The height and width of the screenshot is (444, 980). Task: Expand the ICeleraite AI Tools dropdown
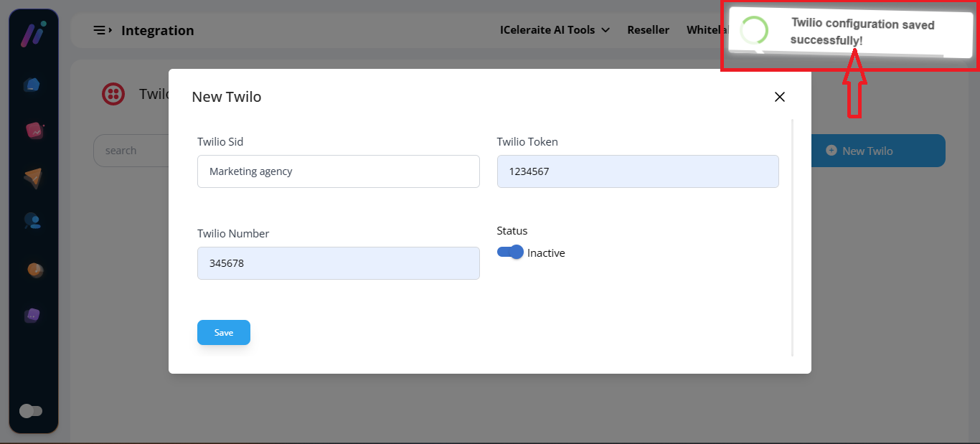(555, 30)
